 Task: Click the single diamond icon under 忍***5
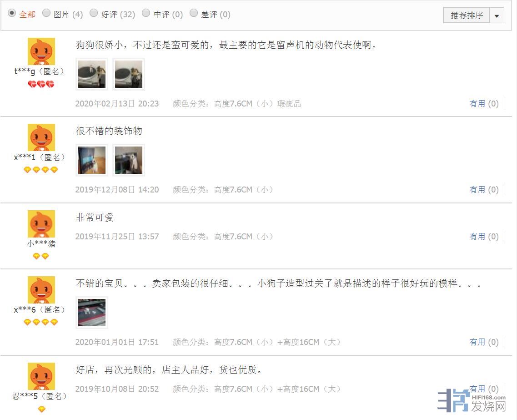coord(41,409)
